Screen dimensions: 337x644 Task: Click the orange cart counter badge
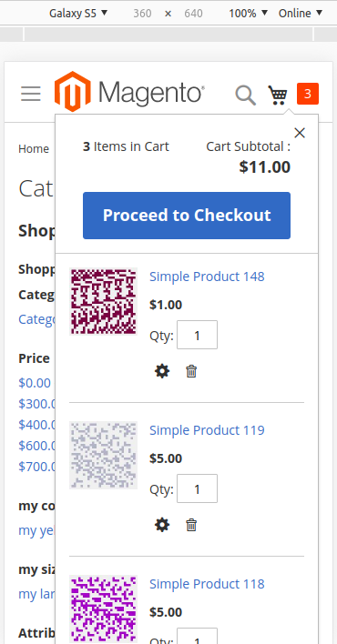click(308, 94)
